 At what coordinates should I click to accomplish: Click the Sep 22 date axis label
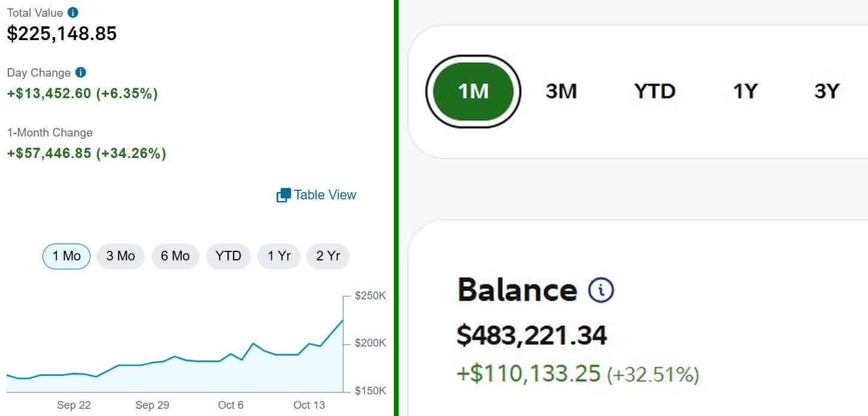[x=74, y=405]
